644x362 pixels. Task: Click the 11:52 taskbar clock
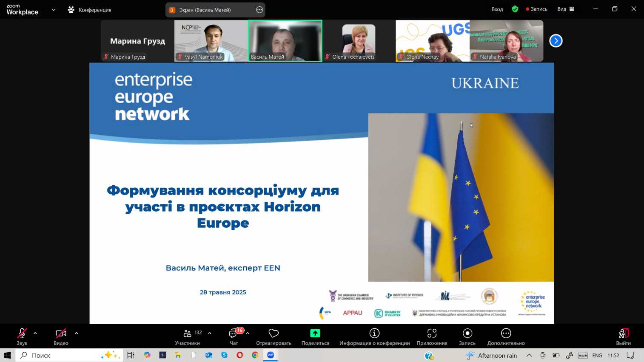click(x=613, y=355)
